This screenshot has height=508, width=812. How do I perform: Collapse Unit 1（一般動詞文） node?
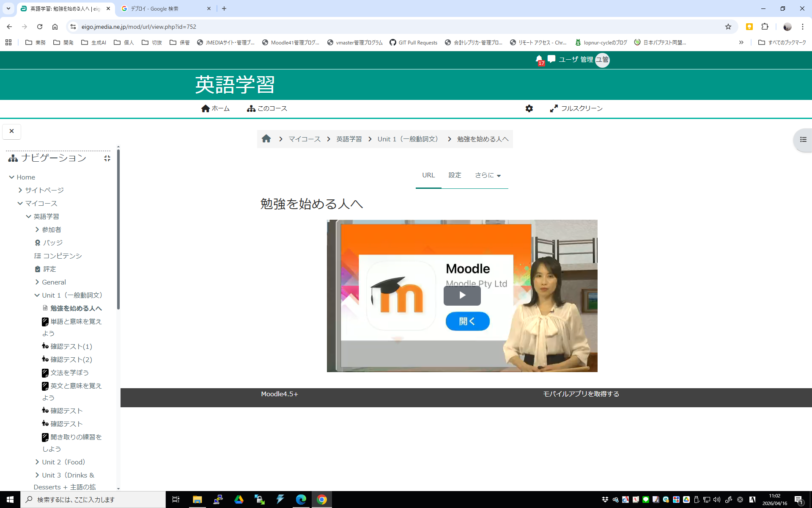(x=37, y=295)
